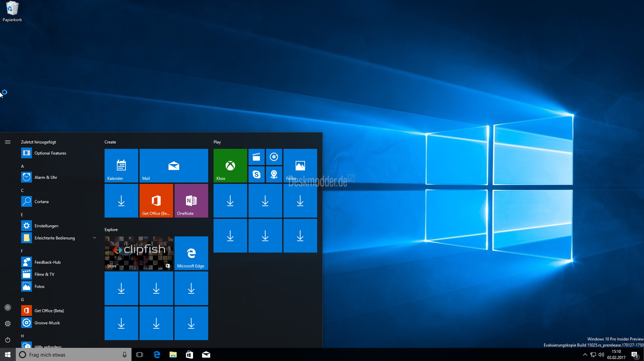Click letter G section header

coord(23,300)
